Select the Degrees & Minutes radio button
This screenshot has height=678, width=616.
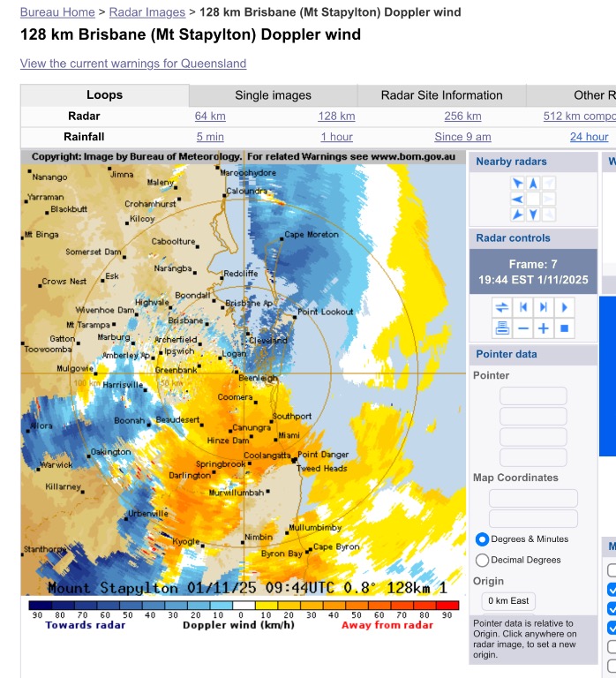(x=483, y=539)
